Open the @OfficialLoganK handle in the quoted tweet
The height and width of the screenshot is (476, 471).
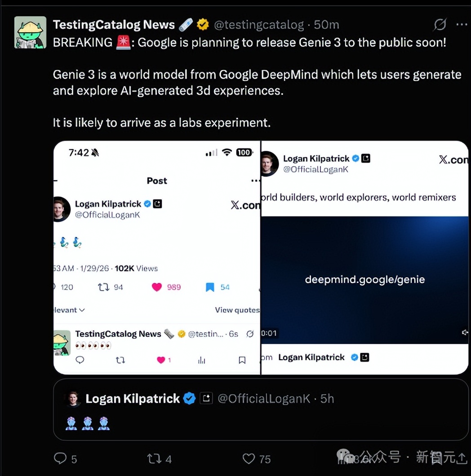[x=264, y=399]
